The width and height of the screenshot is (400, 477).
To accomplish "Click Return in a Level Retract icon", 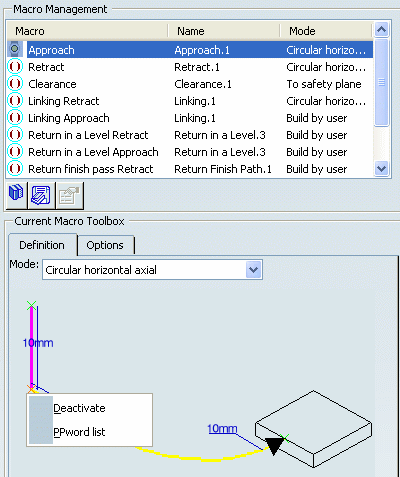I will click(15, 135).
